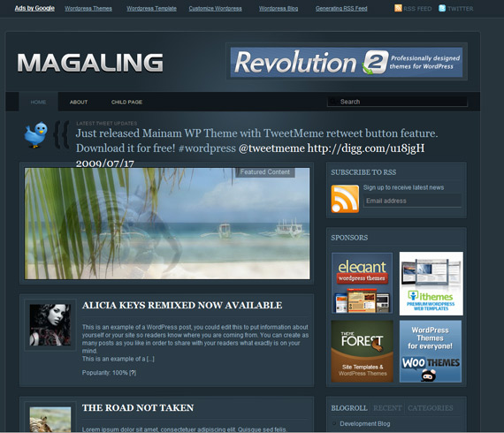
Task: Click the RSS FEED text link
Action: (417, 9)
